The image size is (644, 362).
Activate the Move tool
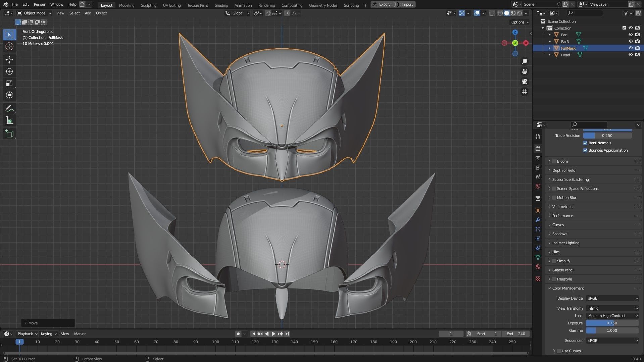pos(9,60)
